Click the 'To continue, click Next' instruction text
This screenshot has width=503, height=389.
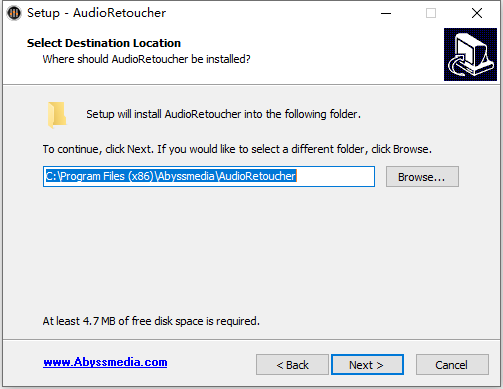click(x=237, y=149)
